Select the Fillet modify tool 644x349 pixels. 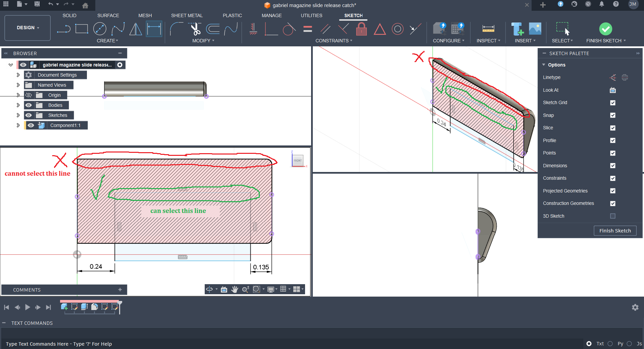[x=177, y=29]
